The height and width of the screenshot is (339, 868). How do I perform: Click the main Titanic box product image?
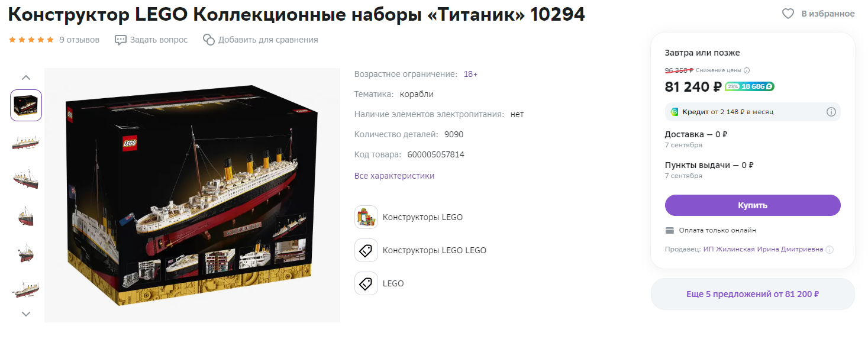192,195
